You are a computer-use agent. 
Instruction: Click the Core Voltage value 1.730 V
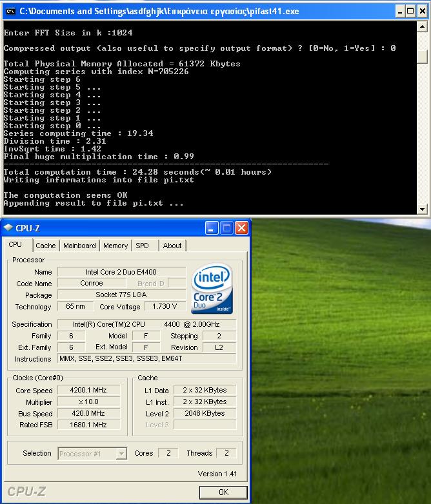tap(165, 306)
